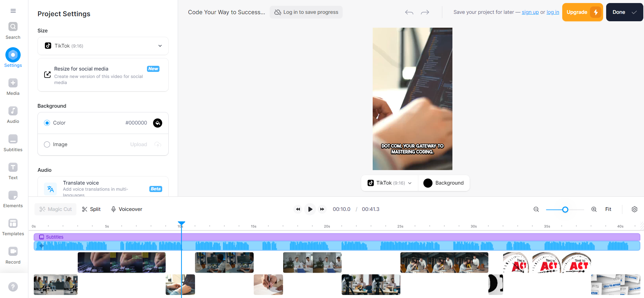The image size is (644, 298).
Task: Switch to the Media tab
Action: coord(13,87)
